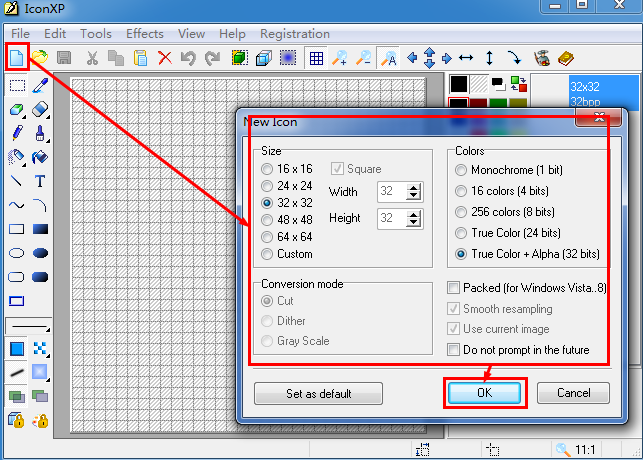Screen dimensions: 643x460
Task: Increase Height with spinner up arrow
Action: [414, 215]
